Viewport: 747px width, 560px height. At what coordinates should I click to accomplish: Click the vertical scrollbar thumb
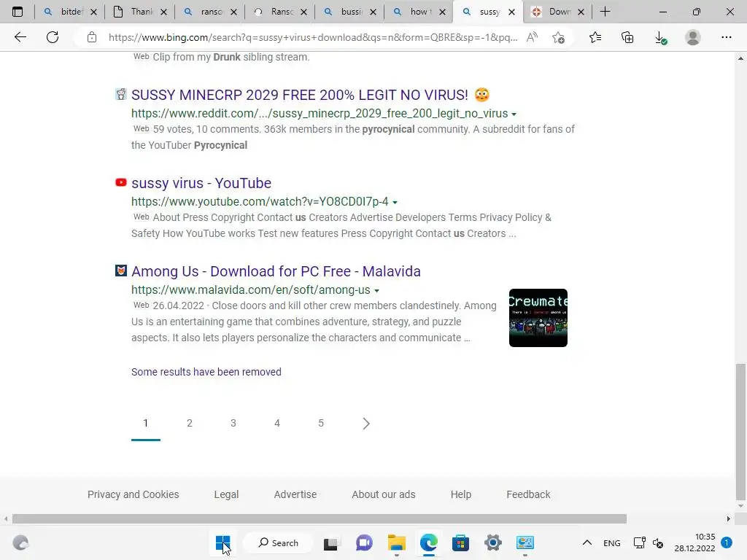[740, 432]
